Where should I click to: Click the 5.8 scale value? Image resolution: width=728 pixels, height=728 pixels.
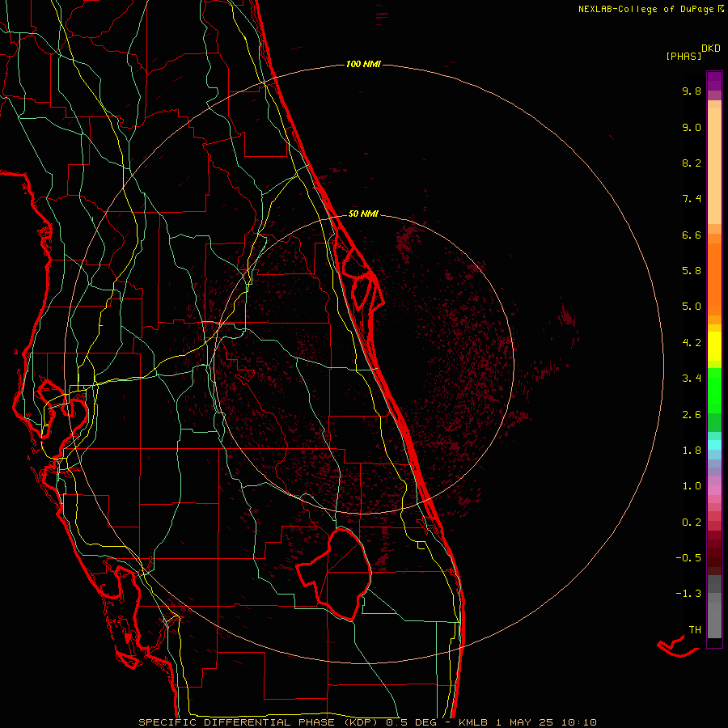[692, 271]
